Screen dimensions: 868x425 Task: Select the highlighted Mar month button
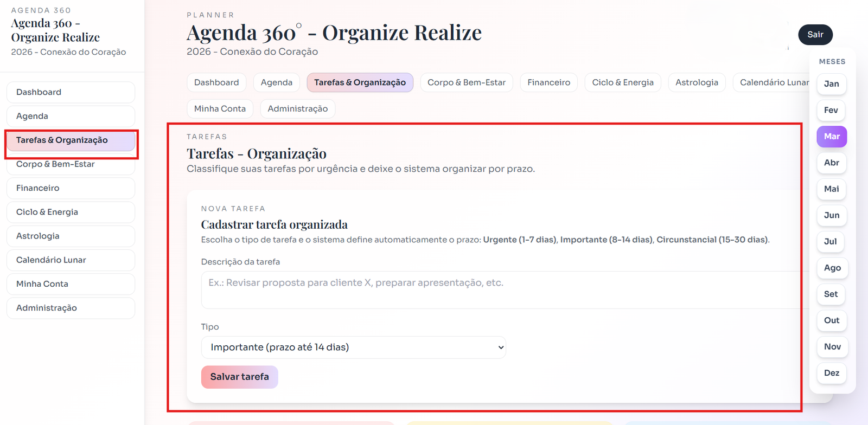(x=832, y=137)
